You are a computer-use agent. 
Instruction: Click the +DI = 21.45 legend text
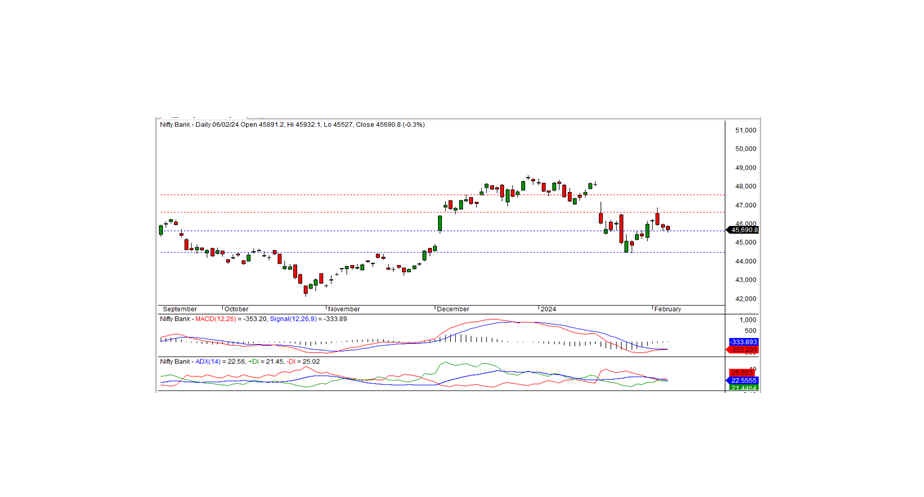[x=266, y=361]
